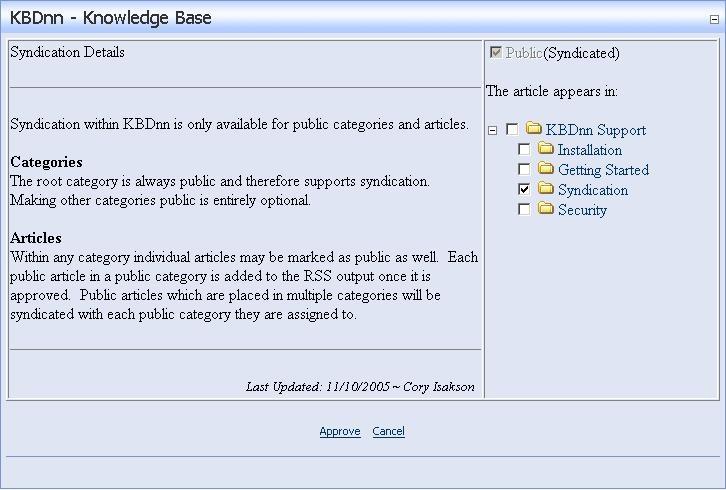The image size is (726, 490).
Task: Minimize the Knowledge Base module panel
Action: (714, 18)
